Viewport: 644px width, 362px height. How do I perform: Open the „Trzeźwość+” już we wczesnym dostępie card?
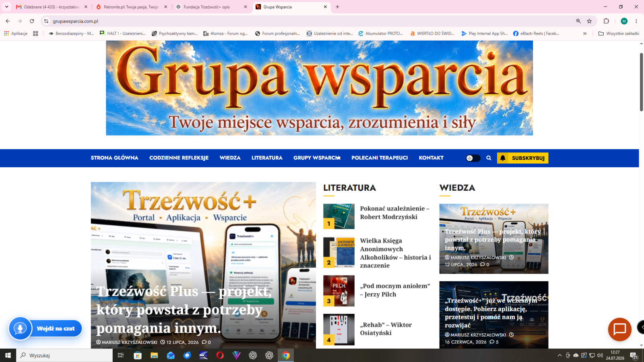tap(493, 315)
